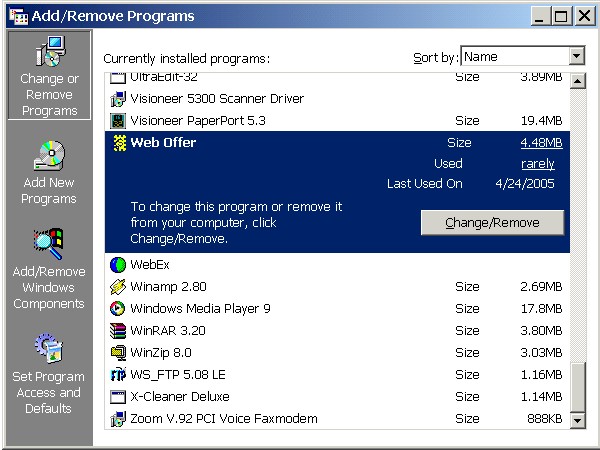600x450 pixels.
Task: Click the 888KB size value
Action: [545, 419]
